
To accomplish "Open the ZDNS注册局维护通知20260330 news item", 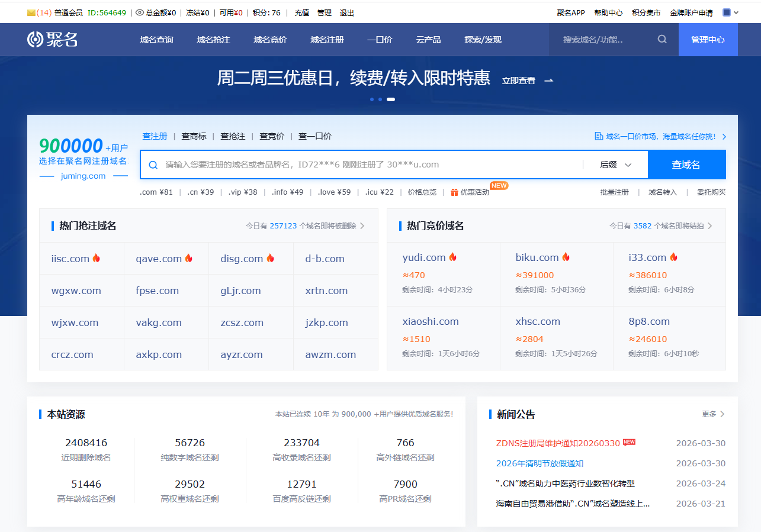I will point(558,443).
